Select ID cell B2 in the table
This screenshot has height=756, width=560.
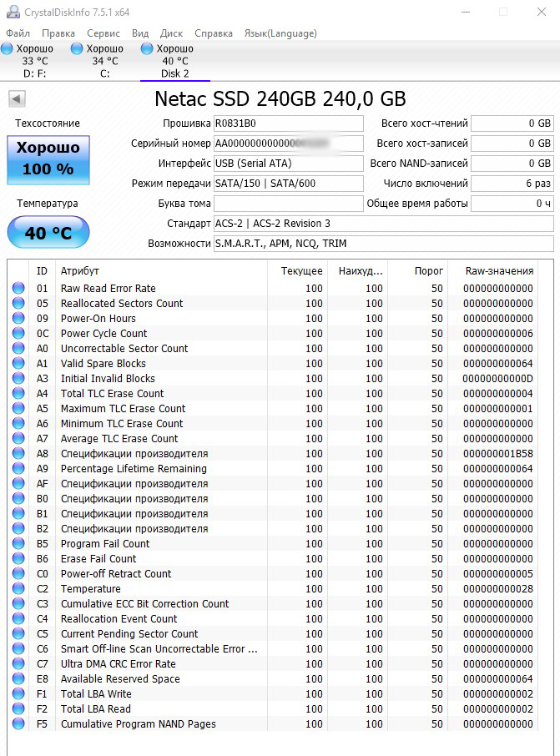coord(43,529)
